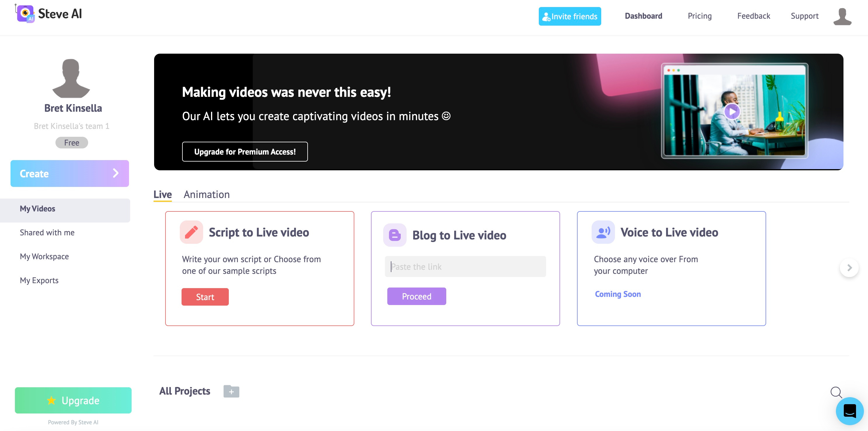Click the Coming Soon link
This screenshot has width=868, height=431.
tap(618, 294)
